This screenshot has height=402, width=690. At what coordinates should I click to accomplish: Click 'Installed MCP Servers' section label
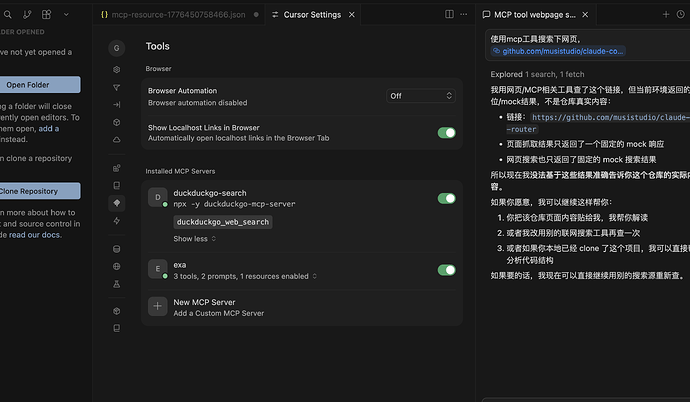180,171
